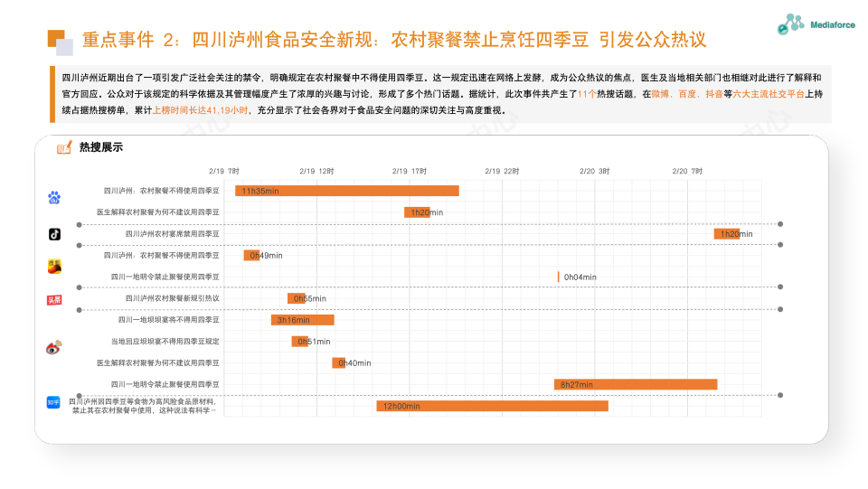Click Weibo topic 四川一地明令禁止聚餐使用四季豆
This screenshot has height=489, width=868.
pyautogui.click(x=165, y=384)
